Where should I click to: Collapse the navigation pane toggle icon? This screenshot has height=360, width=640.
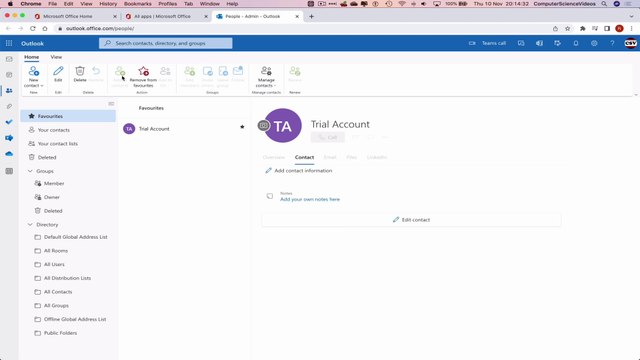tap(111, 104)
